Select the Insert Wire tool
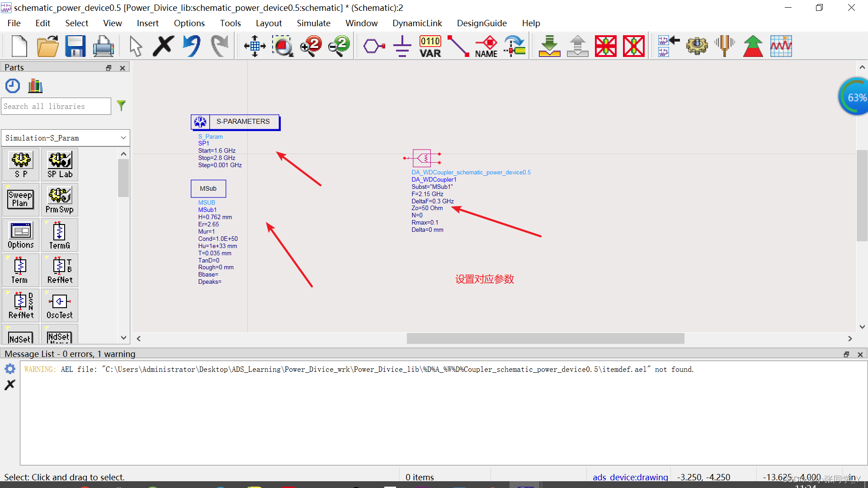Image resolution: width=868 pixels, height=488 pixels. coord(458,46)
